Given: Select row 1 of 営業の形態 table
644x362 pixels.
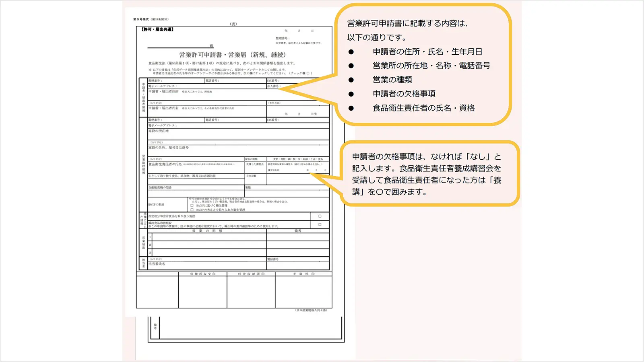Looking at the screenshot, I should pyautogui.click(x=209, y=237).
